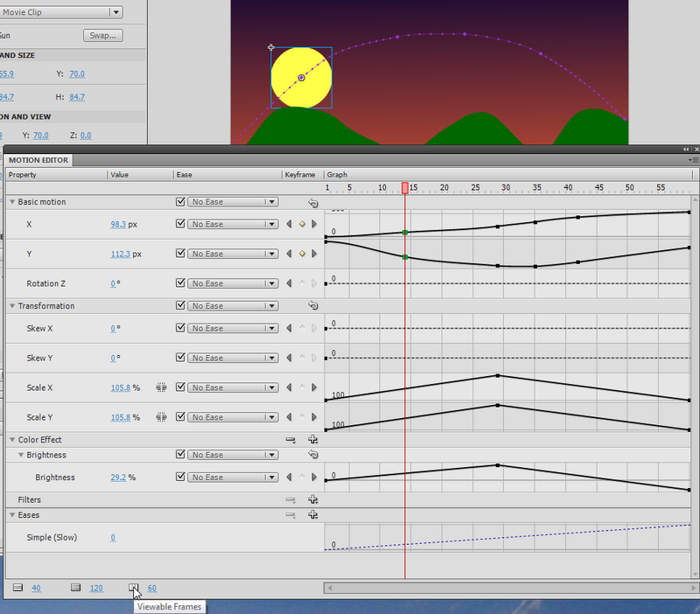
Task: Reset values for Transformation category
Action: click(x=312, y=306)
